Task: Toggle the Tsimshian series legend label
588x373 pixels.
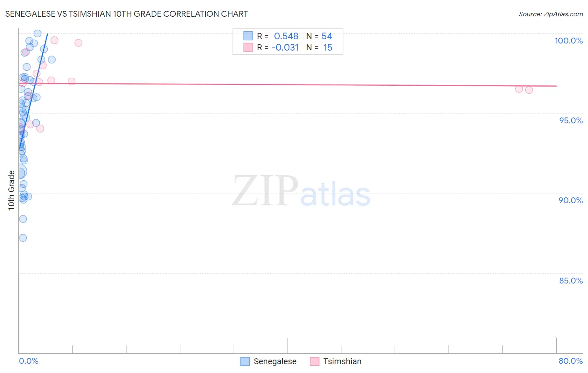Action: [x=342, y=361]
